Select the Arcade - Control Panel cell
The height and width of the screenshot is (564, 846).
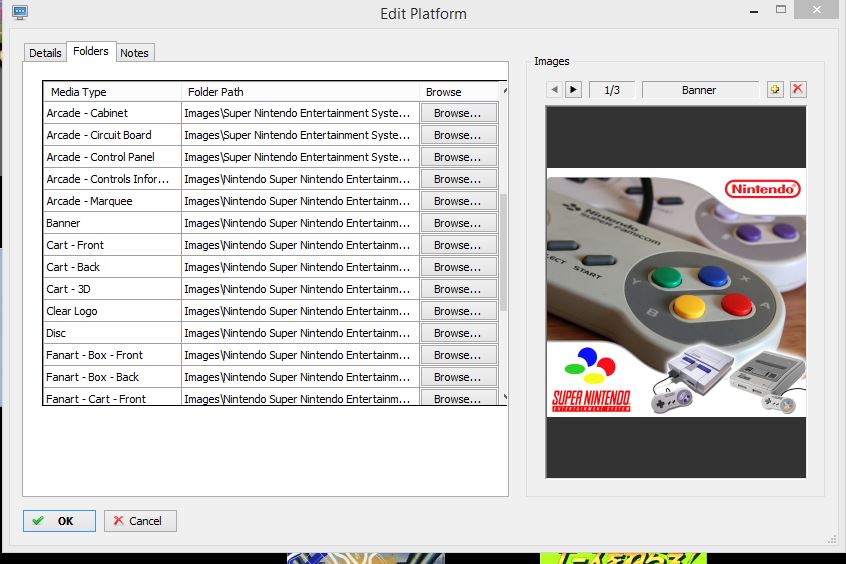(112, 157)
